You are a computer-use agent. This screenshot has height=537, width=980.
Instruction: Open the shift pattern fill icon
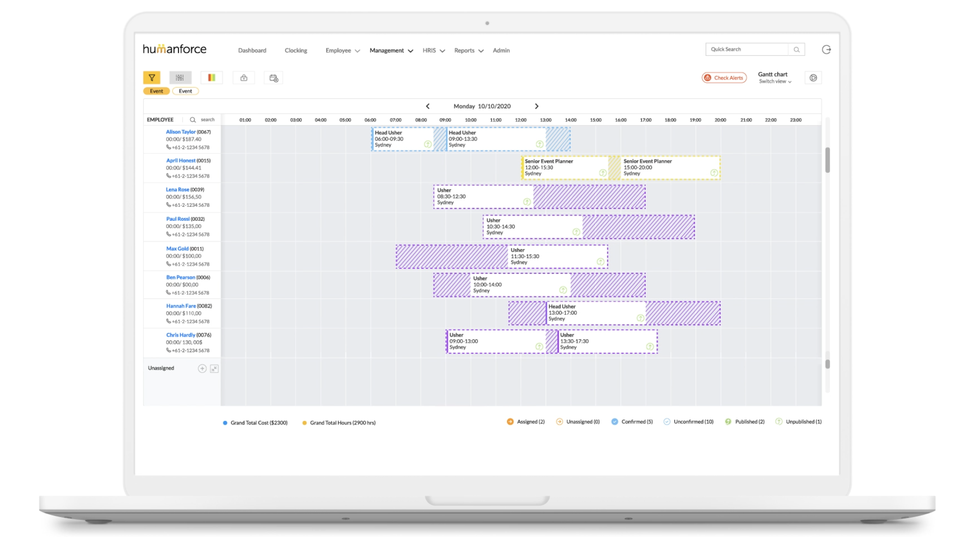[180, 78]
